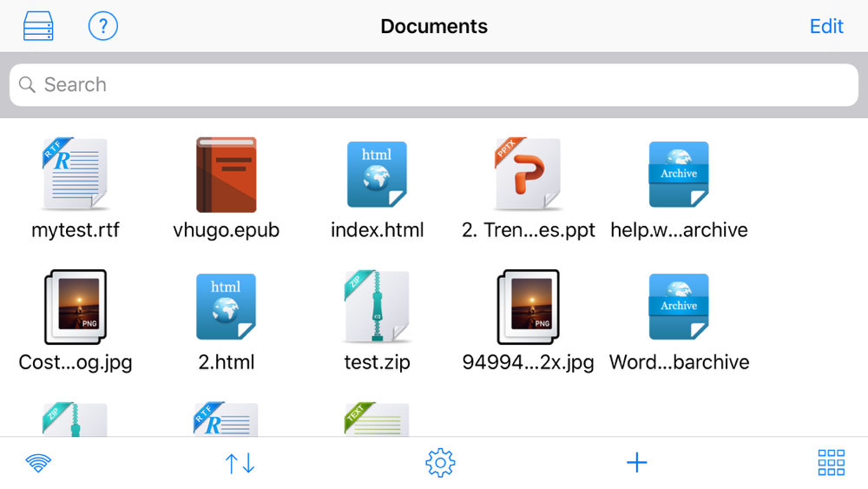Open the help.w...archive file icon
868x489 pixels.
tap(679, 175)
